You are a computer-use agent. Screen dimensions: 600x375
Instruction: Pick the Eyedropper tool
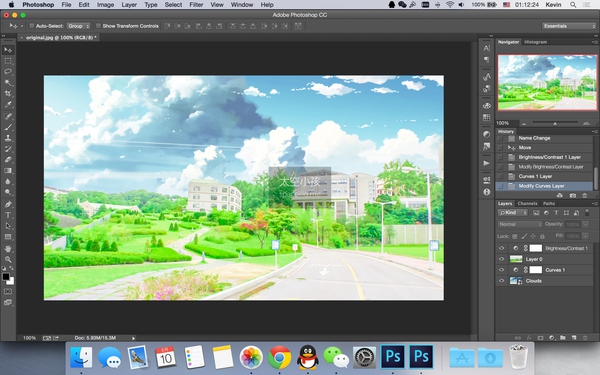tap(8, 104)
